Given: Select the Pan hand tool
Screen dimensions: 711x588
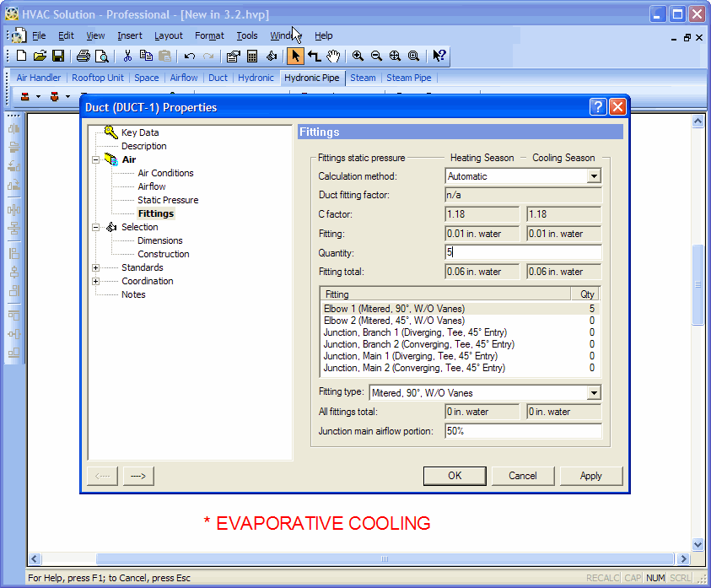Looking at the screenshot, I should coord(333,56).
